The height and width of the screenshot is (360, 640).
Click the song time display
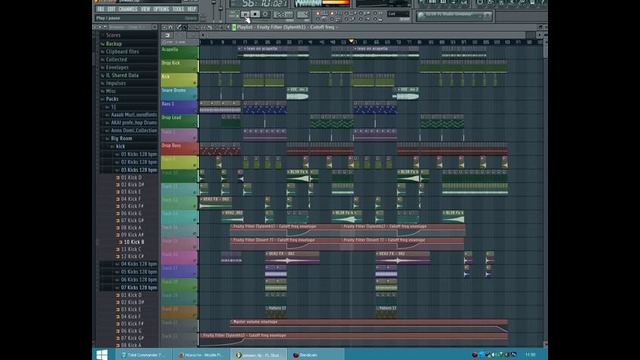(260, 3)
